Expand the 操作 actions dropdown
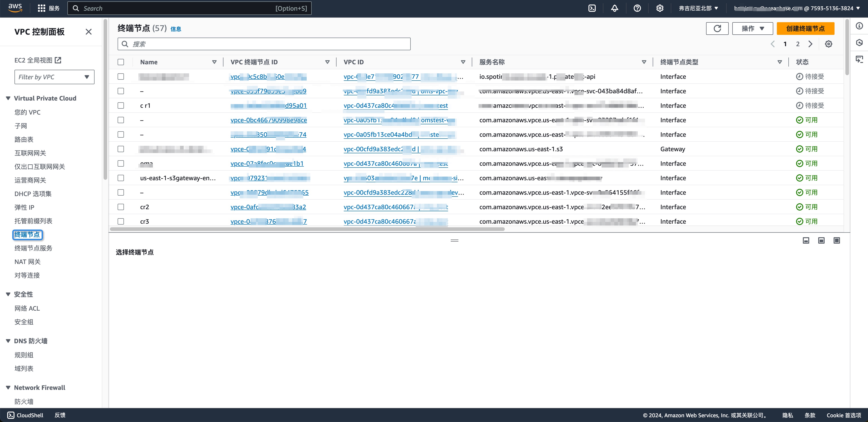The image size is (868, 422). point(752,28)
